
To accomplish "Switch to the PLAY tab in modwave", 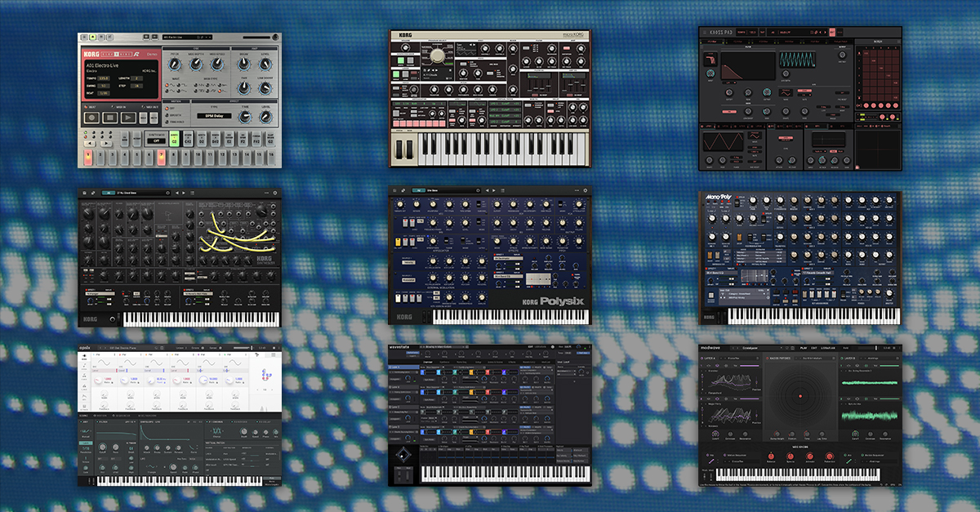I will point(804,348).
